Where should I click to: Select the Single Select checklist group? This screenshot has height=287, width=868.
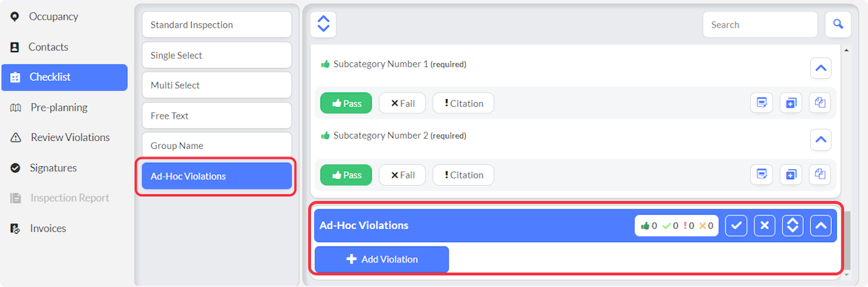(217, 55)
